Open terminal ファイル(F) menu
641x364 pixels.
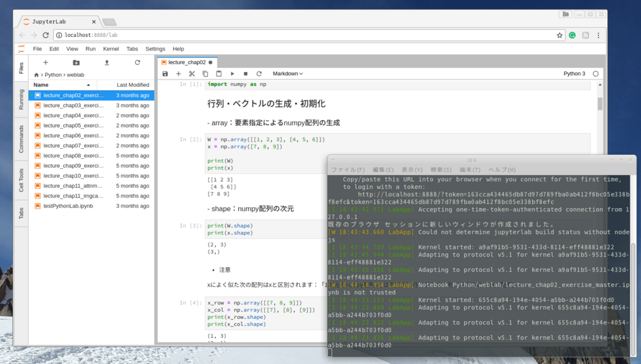[x=348, y=169]
